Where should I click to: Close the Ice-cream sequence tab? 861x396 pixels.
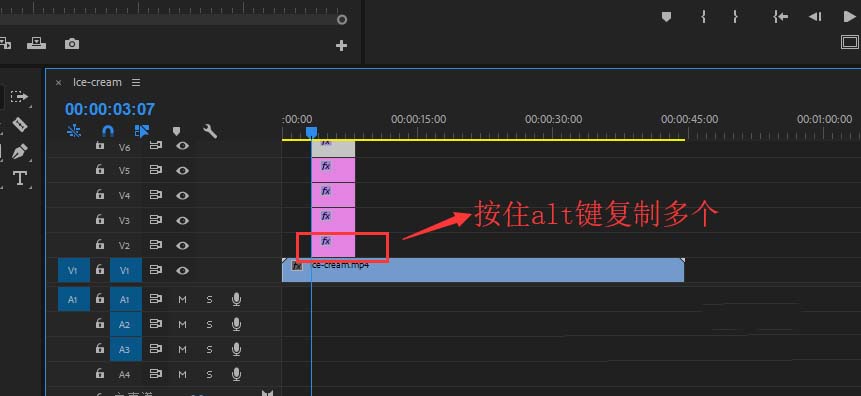click(59, 83)
